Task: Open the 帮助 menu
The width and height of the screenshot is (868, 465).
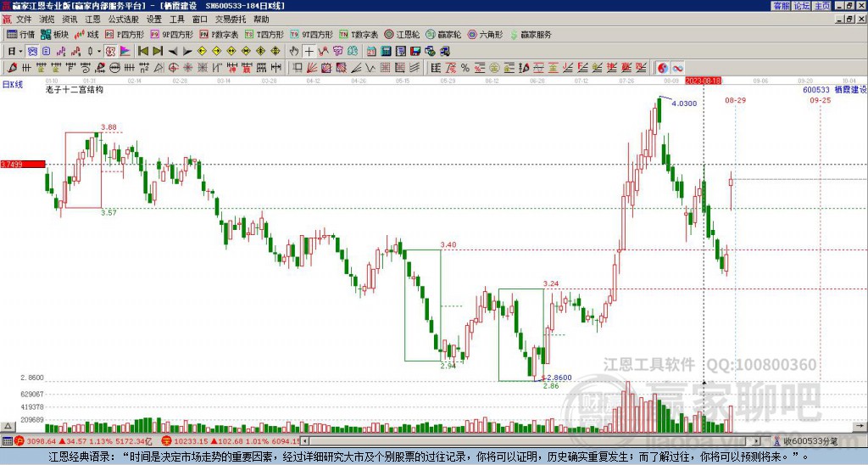Action: pyautogui.click(x=261, y=20)
